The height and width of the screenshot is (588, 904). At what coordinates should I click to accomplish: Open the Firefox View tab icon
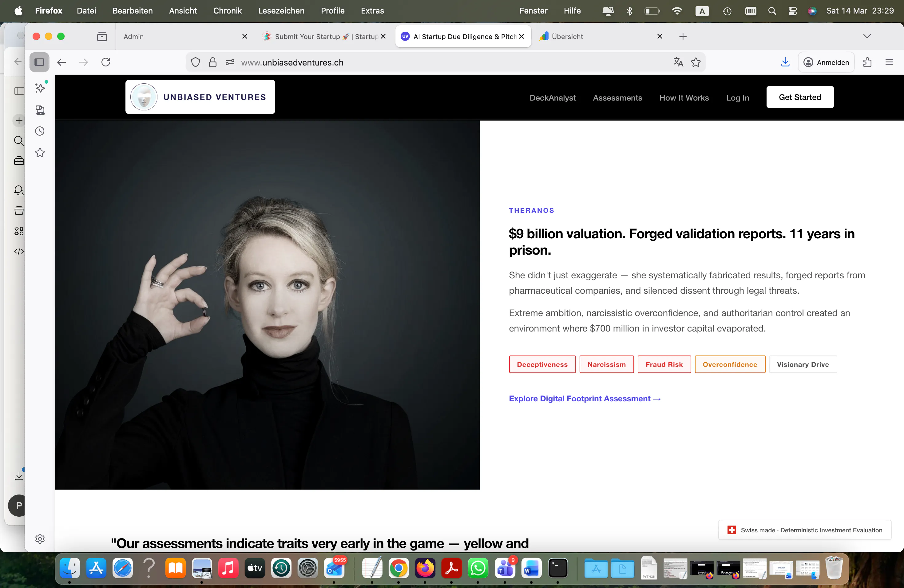click(102, 37)
